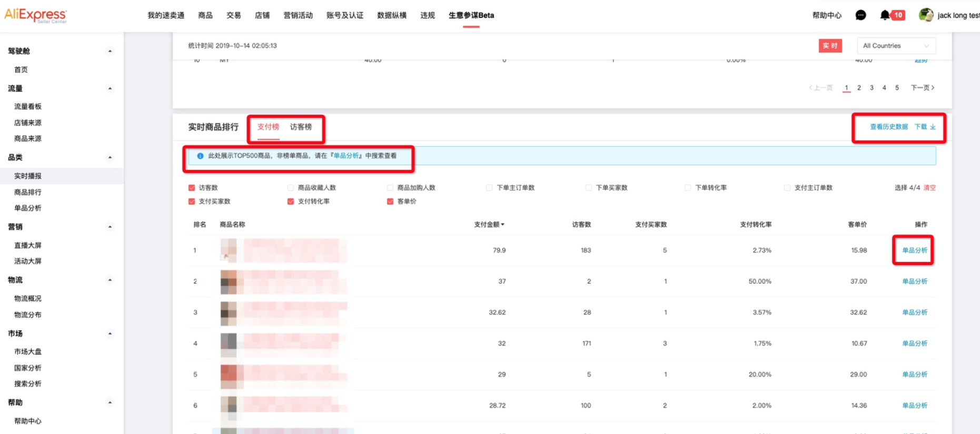Collapse the 市场 sidebar section

point(110,334)
